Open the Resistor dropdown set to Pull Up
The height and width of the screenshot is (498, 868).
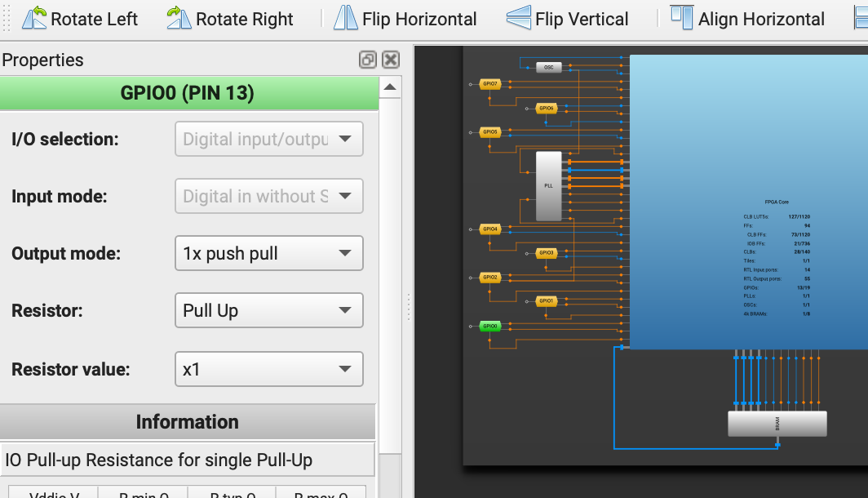[x=269, y=310]
